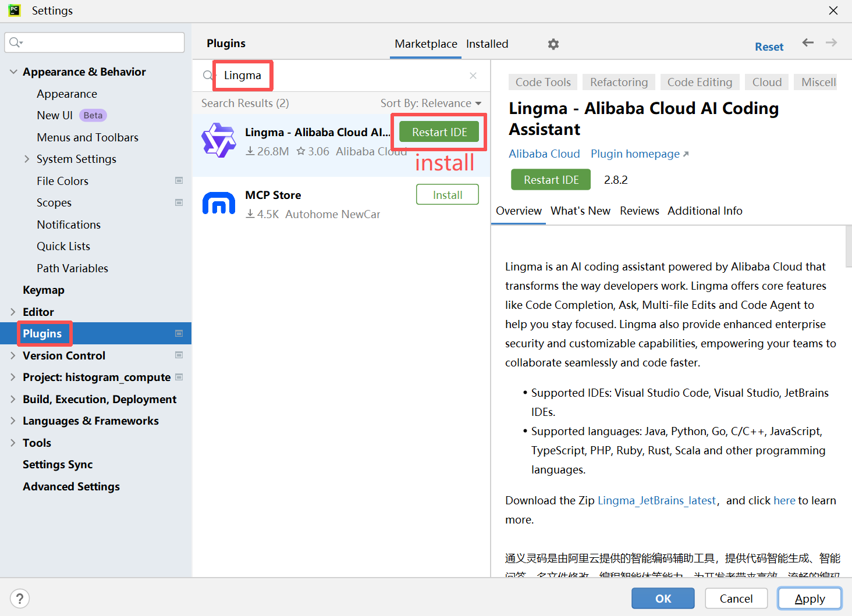The image size is (852, 616).
Task: Open the Sort By: Relevance dropdown
Action: coord(431,104)
